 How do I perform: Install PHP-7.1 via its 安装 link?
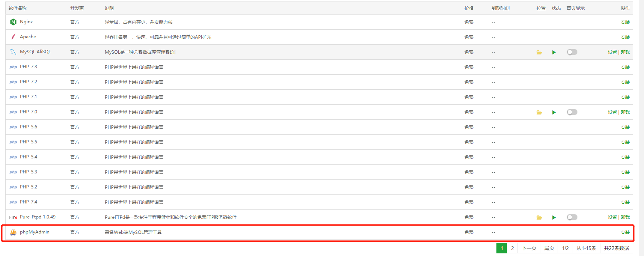tap(625, 97)
